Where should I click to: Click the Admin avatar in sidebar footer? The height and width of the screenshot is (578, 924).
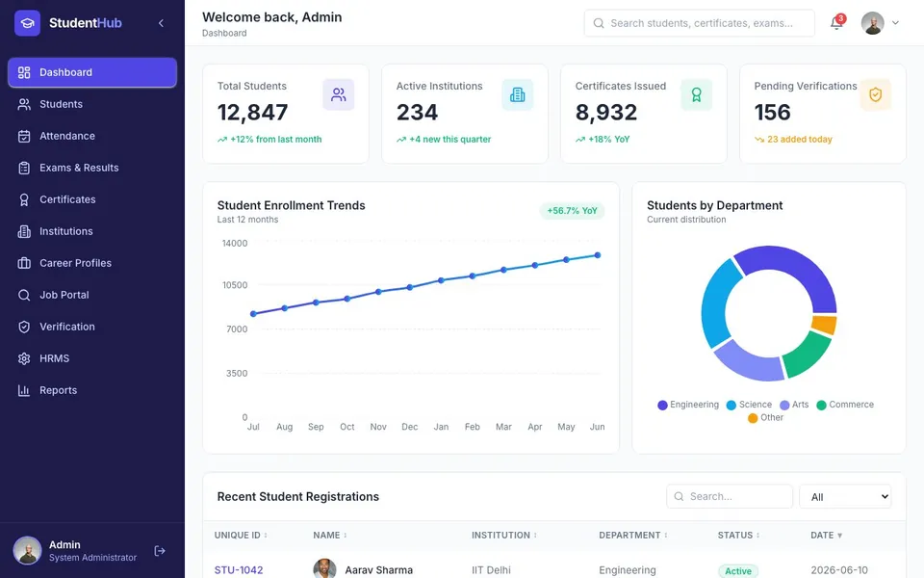point(28,551)
